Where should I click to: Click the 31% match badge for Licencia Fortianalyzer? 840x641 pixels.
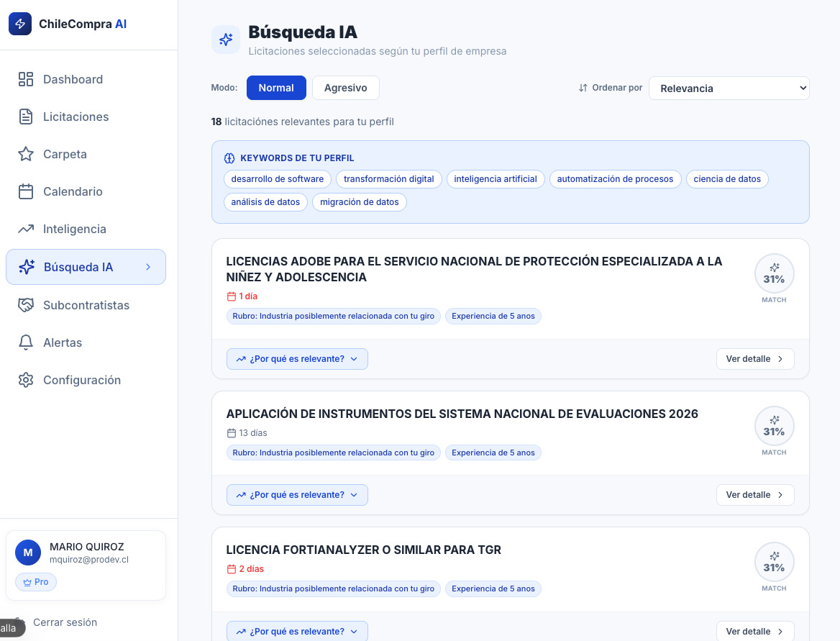tap(774, 562)
